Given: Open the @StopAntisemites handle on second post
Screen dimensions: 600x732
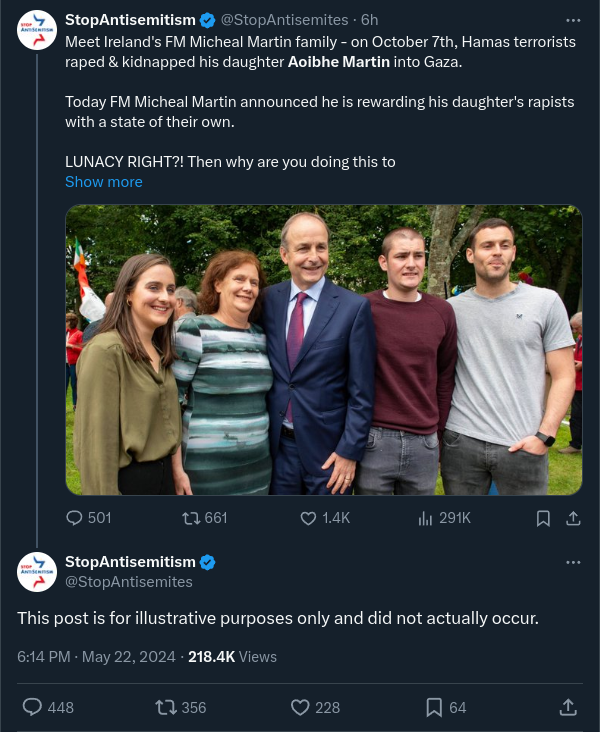Looking at the screenshot, I should [129, 581].
